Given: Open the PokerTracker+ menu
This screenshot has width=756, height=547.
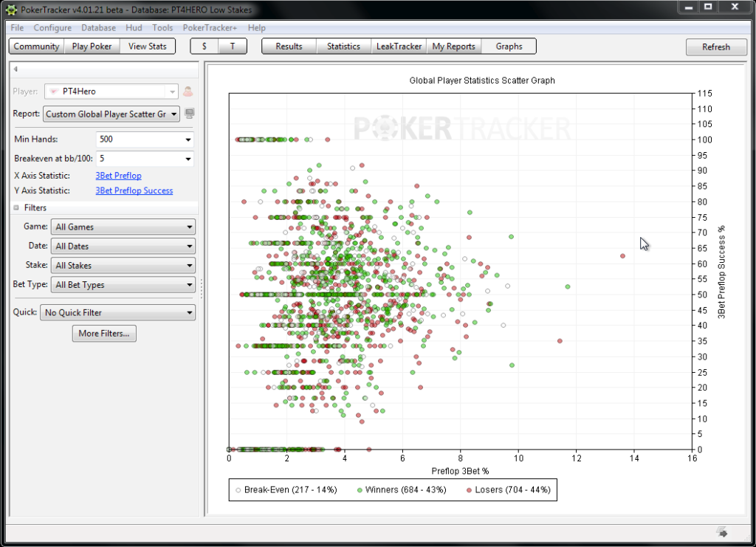Looking at the screenshot, I should [x=210, y=28].
